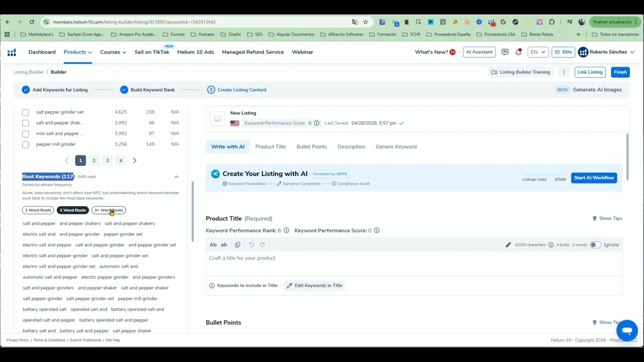Click the AI sparkle icon beside Create Your Listing

point(215,174)
